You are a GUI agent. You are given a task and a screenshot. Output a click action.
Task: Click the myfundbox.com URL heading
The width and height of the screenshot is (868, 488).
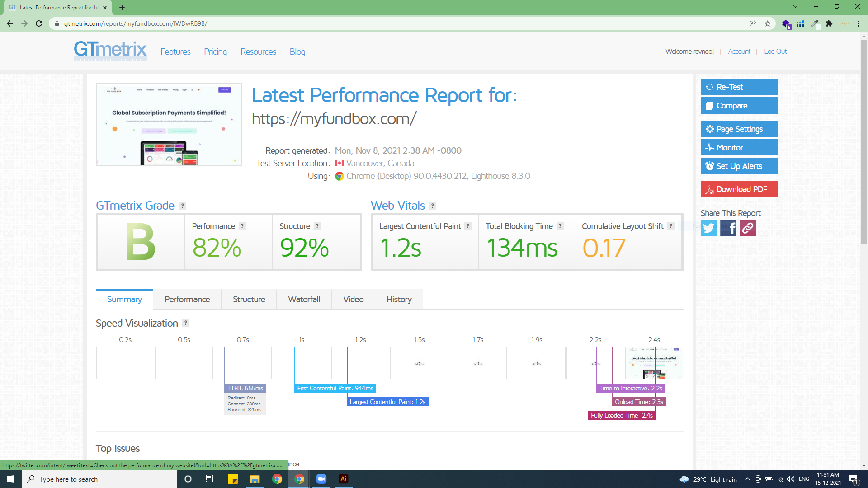tap(334, 119)
